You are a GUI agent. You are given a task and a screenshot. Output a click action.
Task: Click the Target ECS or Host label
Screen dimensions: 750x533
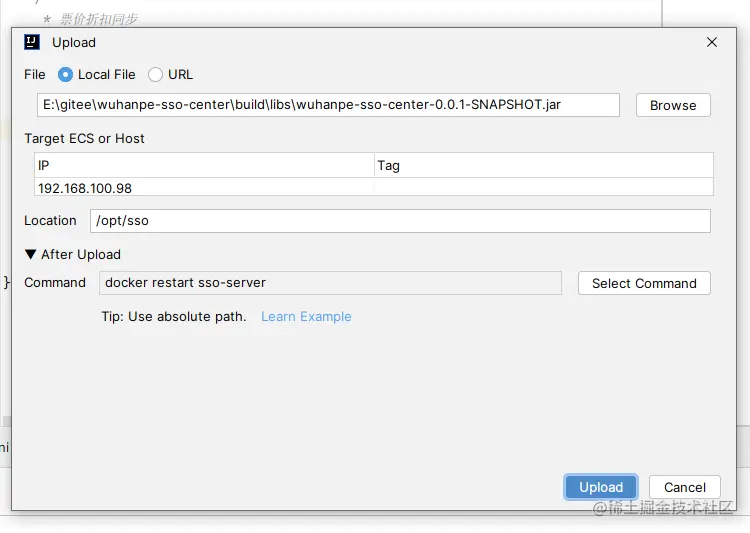[x=84, y=139]
